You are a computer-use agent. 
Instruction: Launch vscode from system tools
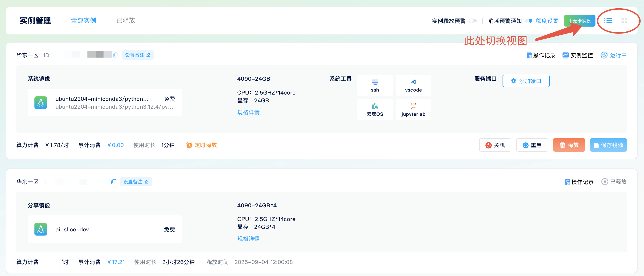413,85
